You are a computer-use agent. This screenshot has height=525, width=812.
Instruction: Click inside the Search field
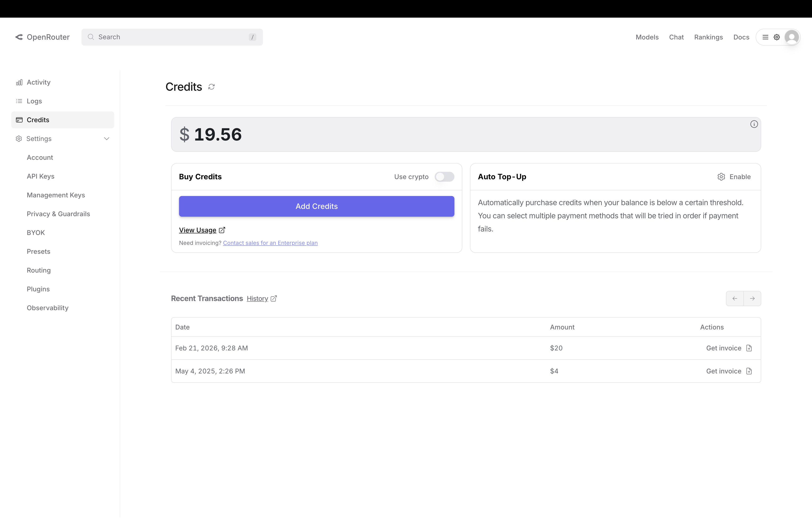153,37
